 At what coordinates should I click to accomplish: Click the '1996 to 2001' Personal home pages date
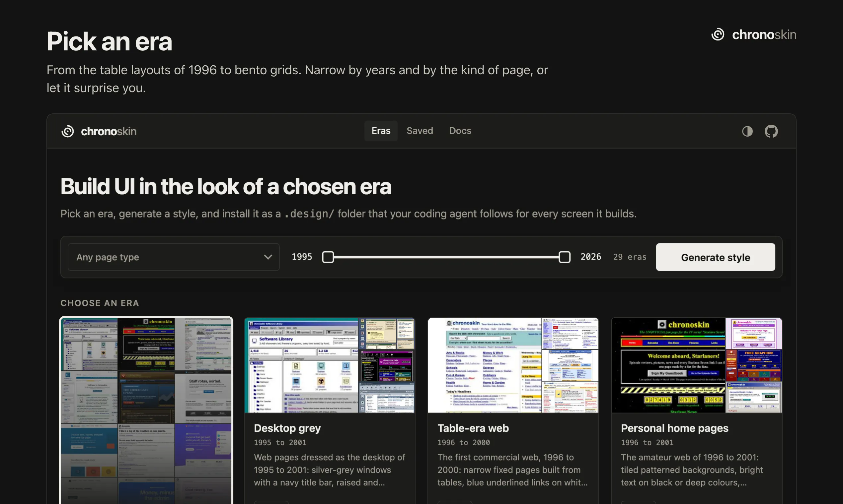[x=647, y=443]
